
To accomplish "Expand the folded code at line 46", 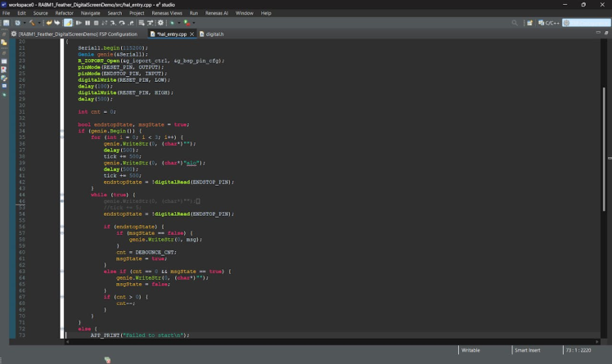I will pyautogui.click(x=61, y=200).
